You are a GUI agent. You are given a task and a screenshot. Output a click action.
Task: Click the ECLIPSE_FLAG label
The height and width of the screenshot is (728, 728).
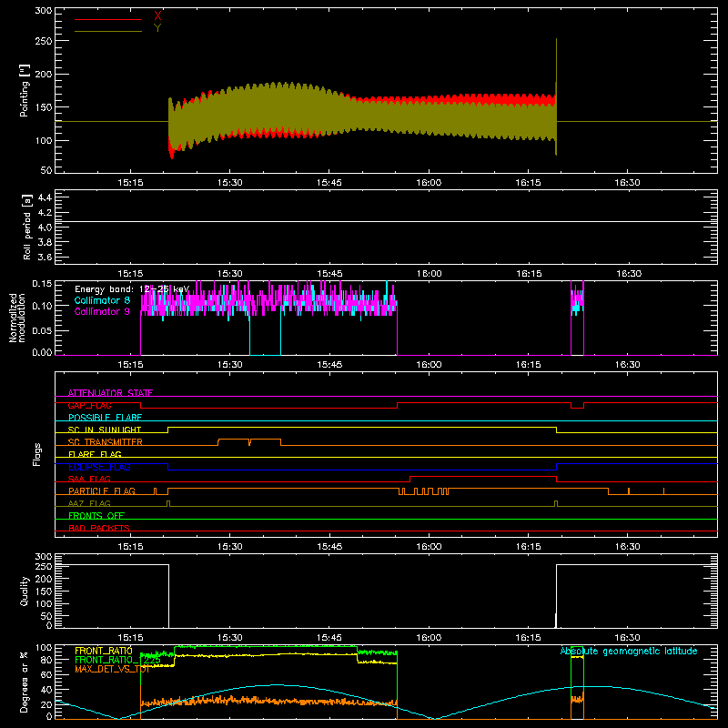click(99, 467)
